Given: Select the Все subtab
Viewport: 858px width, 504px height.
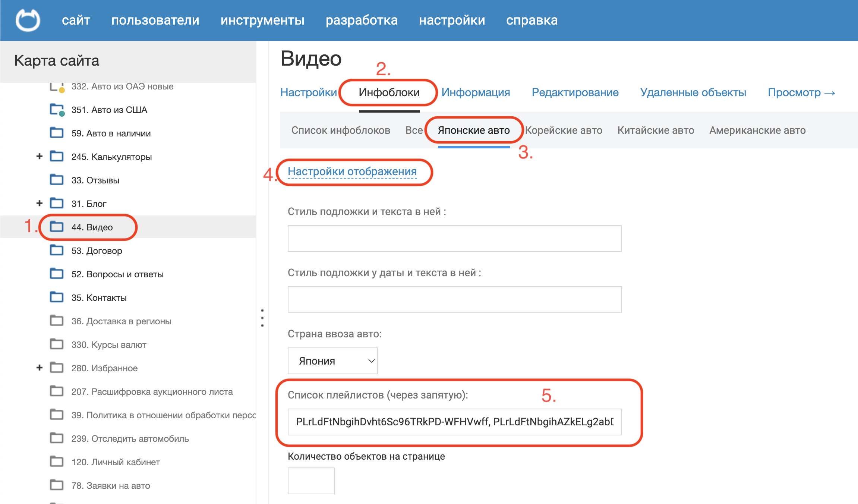Looking at the screenshot, I should click(414, 130).
